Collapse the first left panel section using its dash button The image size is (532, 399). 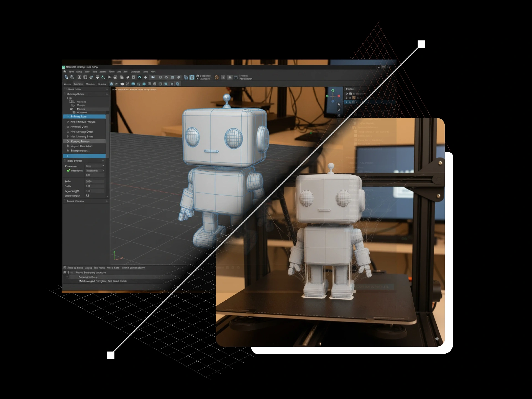[107, 89]
